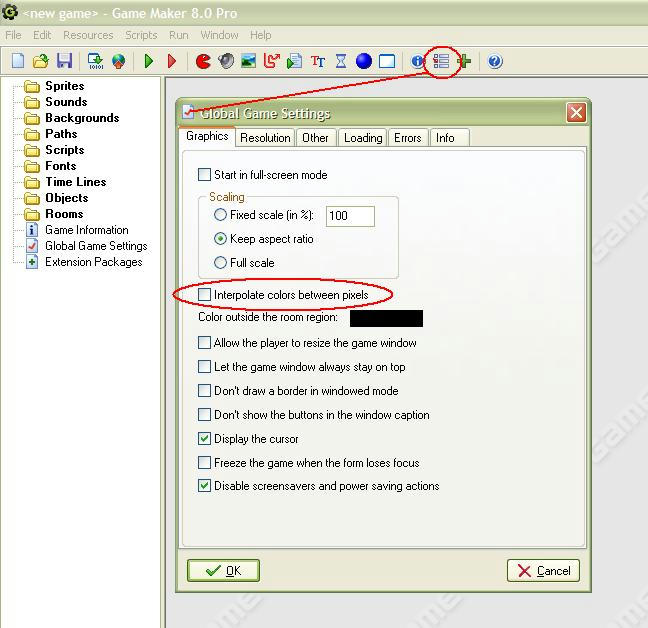648x628 pixels.
Task: Switch to the Loading tab
Action: click(x=363, y=138)
